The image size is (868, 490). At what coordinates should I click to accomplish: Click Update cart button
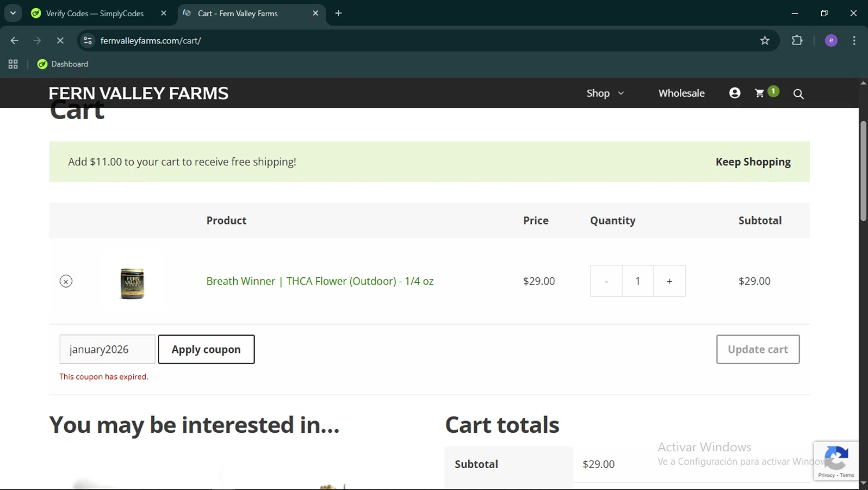pos(758,349)
